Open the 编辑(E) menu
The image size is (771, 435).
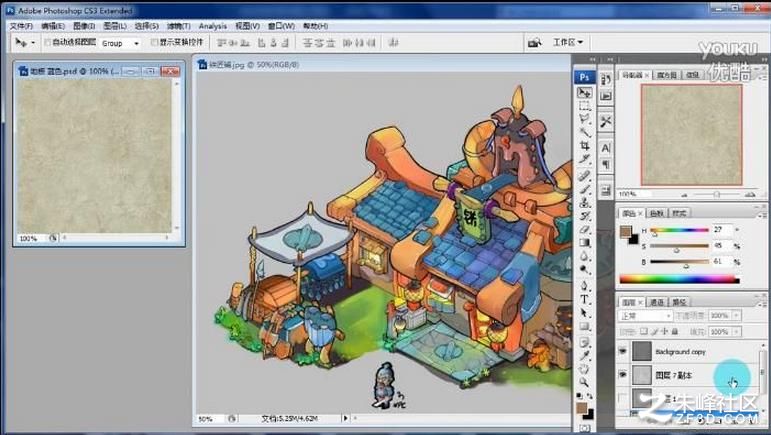click(53, 26)
